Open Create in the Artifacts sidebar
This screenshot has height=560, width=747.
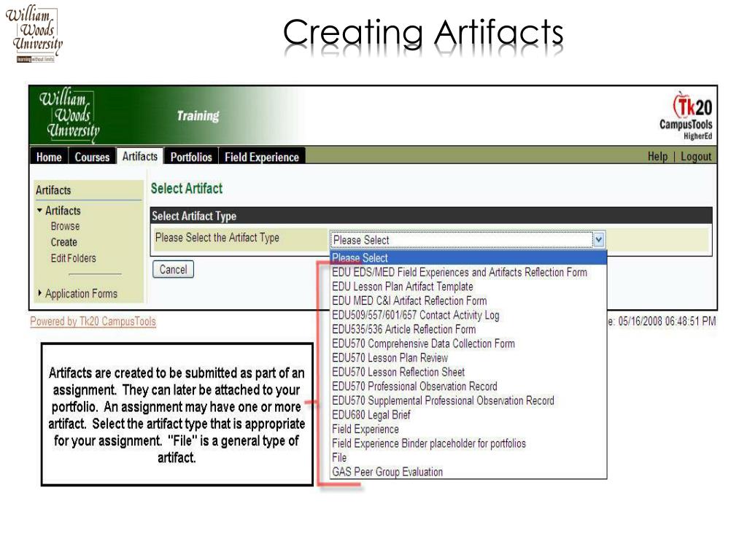coord(64,242)
